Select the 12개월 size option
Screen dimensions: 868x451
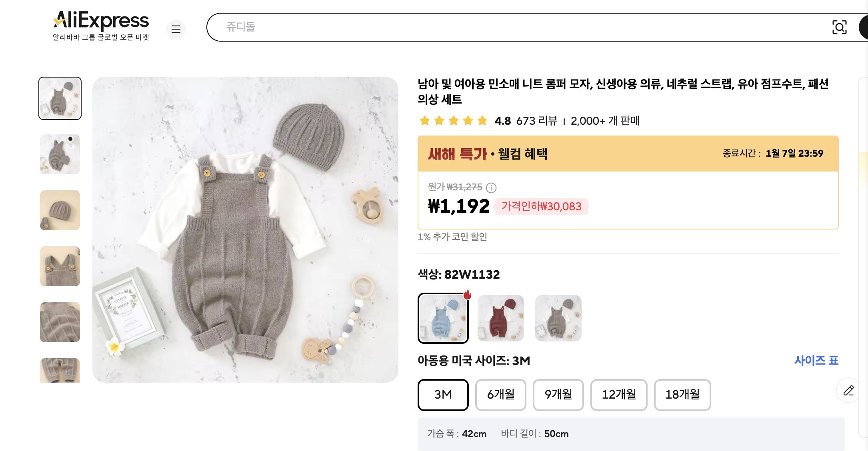pos(619,395)
